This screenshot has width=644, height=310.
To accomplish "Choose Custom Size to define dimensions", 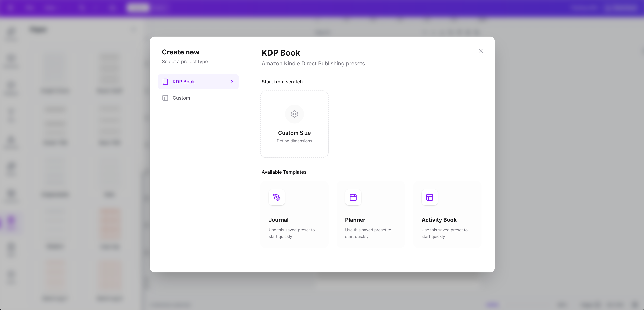I will (294, 124).
